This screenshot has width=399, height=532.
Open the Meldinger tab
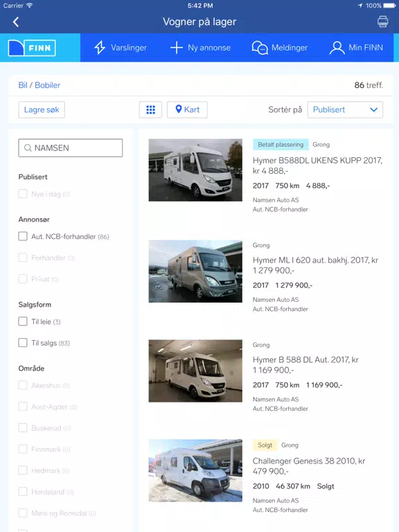[280, 48]
